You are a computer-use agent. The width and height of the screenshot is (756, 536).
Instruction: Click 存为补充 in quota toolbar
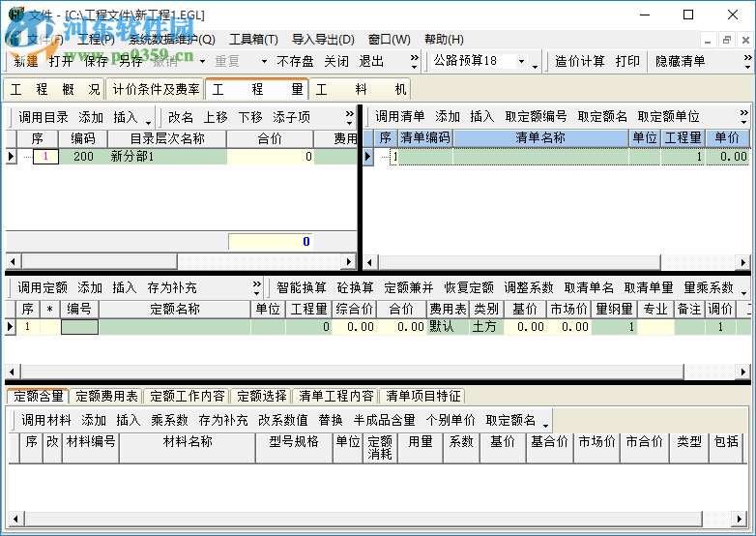coord(172,288)
